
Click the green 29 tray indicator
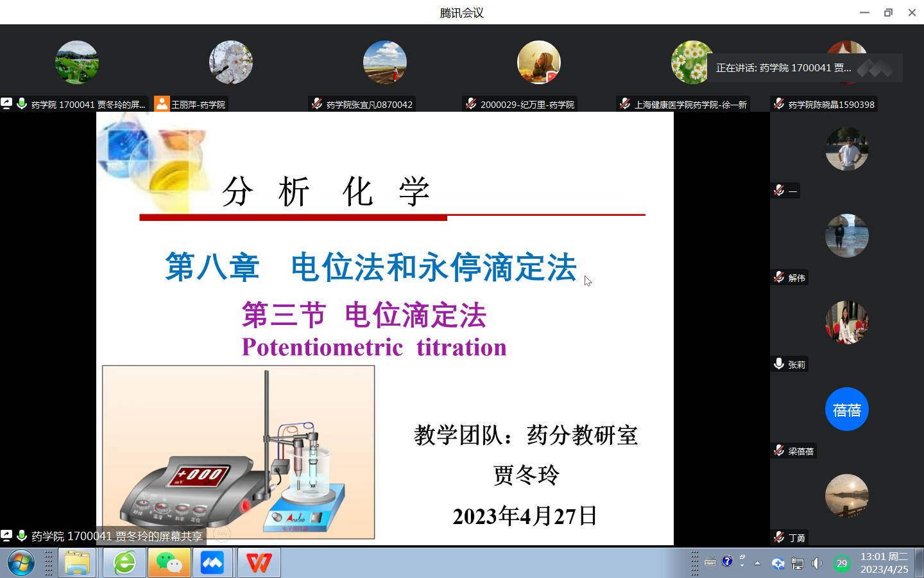coord(842,563)
